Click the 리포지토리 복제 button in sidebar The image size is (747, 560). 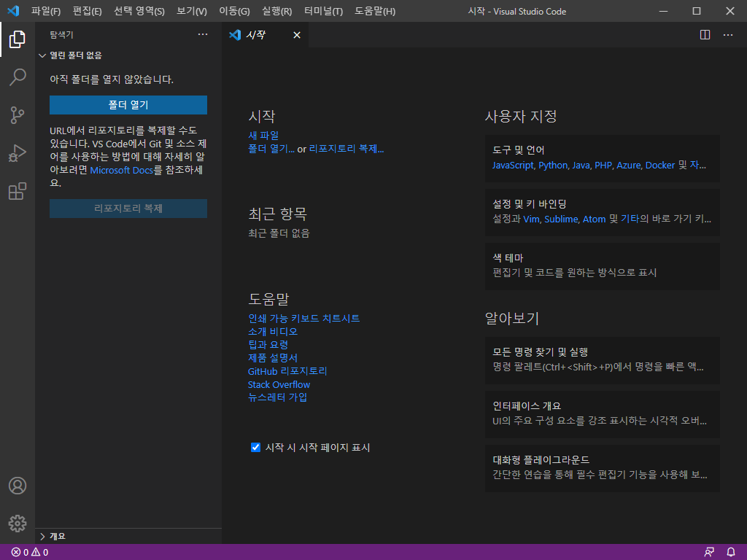click(128, 208)
